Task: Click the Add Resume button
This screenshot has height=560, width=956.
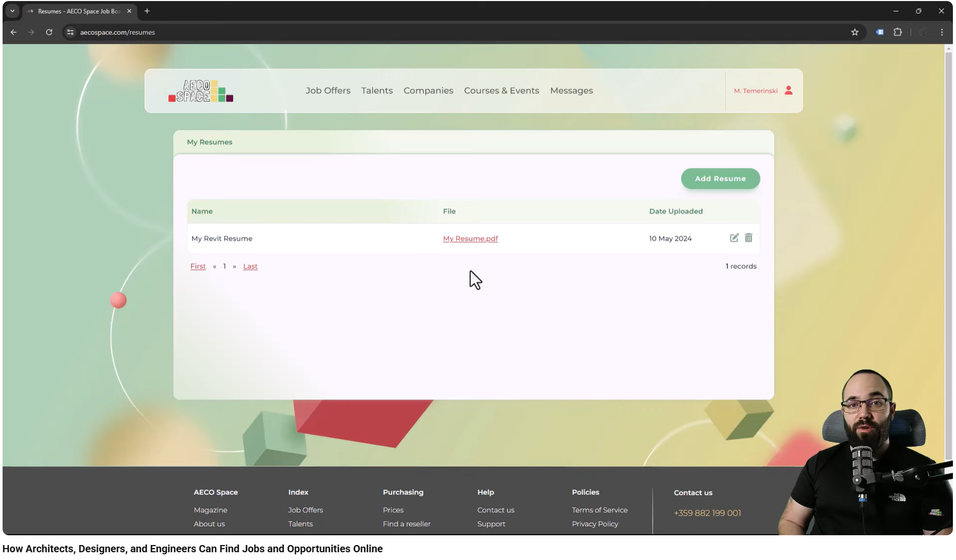Action: 720,179
